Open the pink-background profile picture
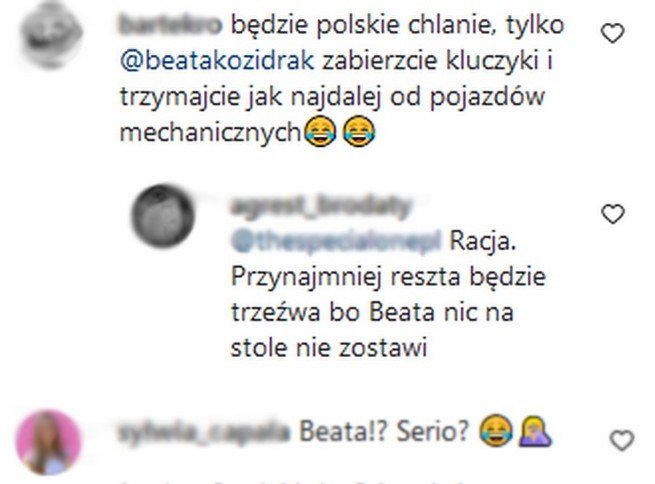Viewport: 655px width, 484px height. pyautogui.click(x=48, y=442)
